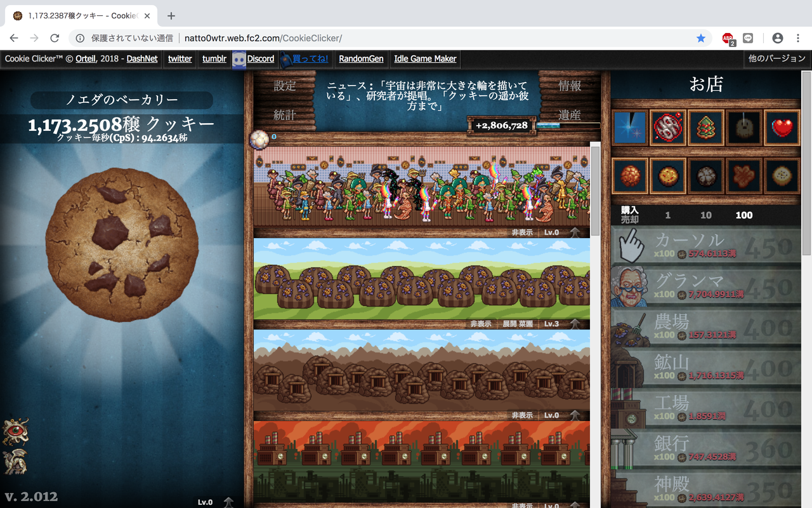Click the news ticker text
Screen dimensions: 812x508
pyautogui.click(x=427, y=95)
